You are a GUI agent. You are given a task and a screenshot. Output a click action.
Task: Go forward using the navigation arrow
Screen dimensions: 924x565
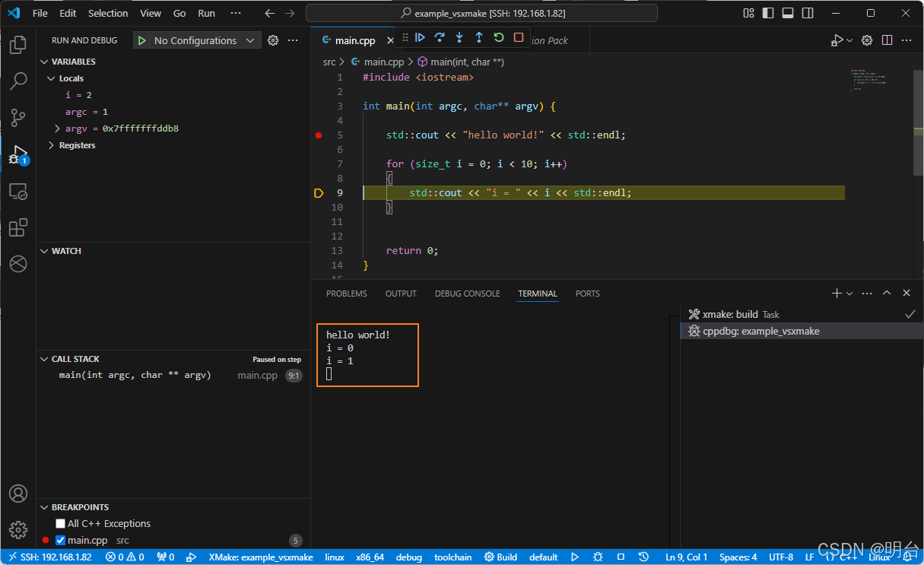(290, 13)
